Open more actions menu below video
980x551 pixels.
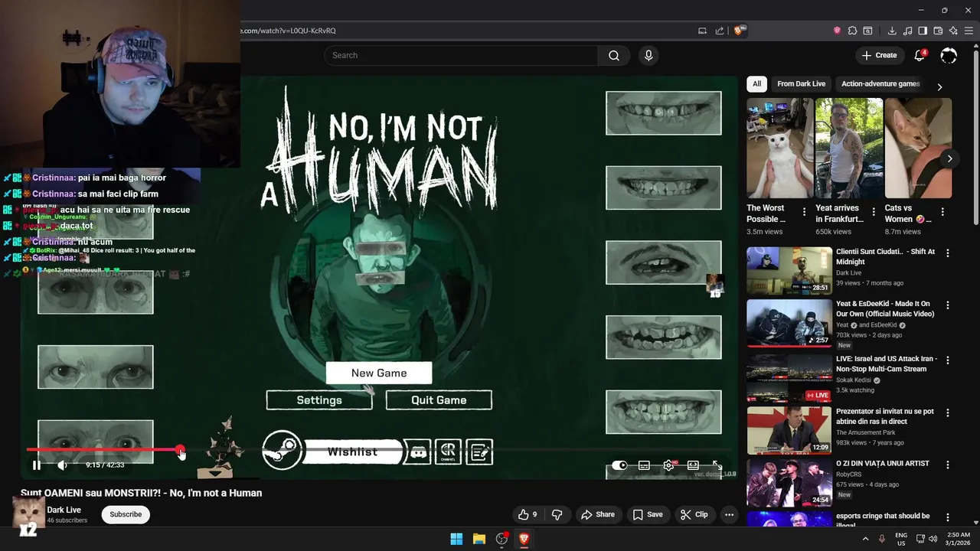point(729,514)
